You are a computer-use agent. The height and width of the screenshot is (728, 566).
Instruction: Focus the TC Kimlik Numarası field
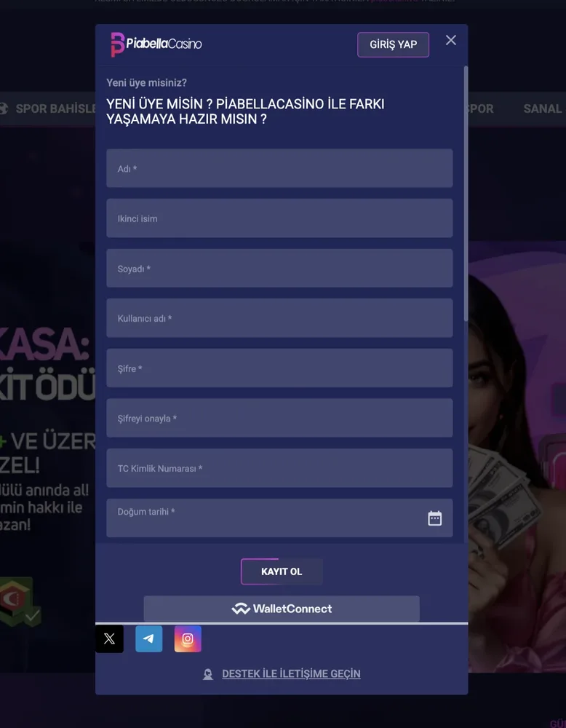[x=279, y=468]
